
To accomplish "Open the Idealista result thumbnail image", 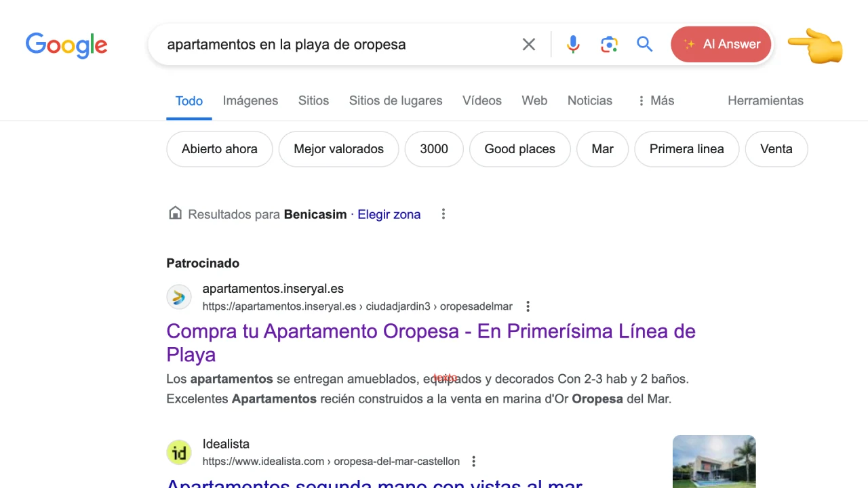I will coord(714,462).
